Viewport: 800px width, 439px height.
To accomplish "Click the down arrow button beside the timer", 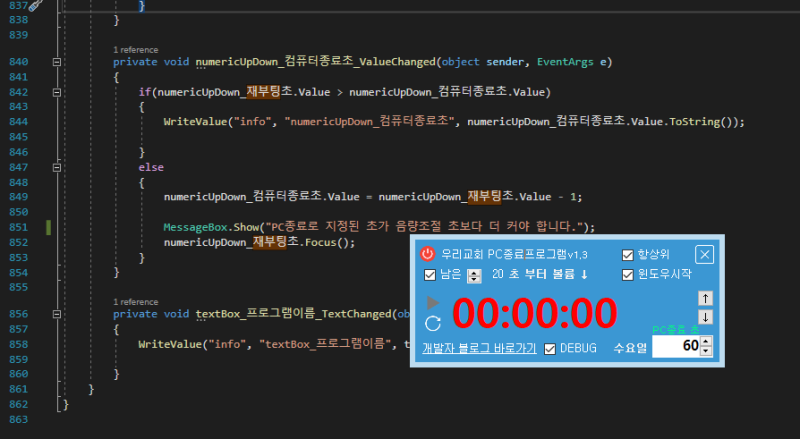I will pos(705,317).
